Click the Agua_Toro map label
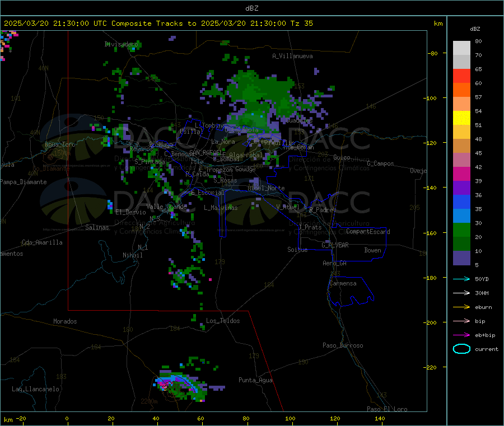The image size is (504, 426). click(x=60, y=144)
